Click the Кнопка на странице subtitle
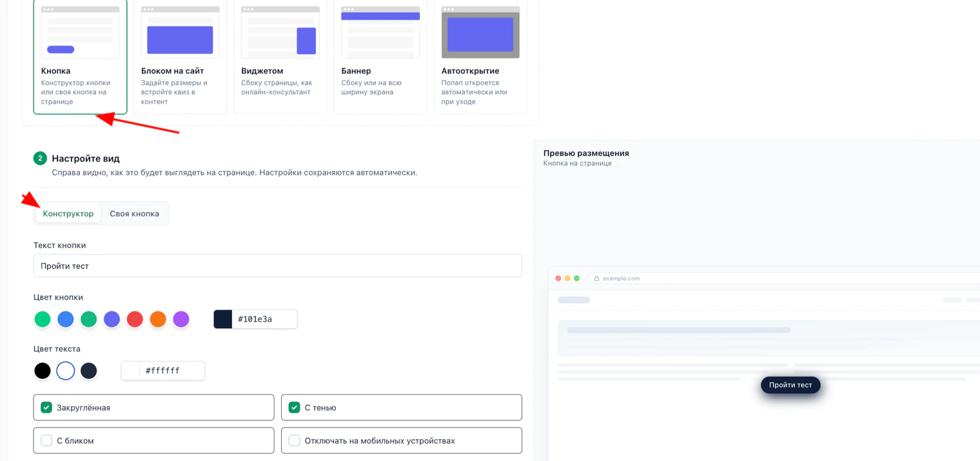This screenshot has height=461, width=980. point(578,163)
